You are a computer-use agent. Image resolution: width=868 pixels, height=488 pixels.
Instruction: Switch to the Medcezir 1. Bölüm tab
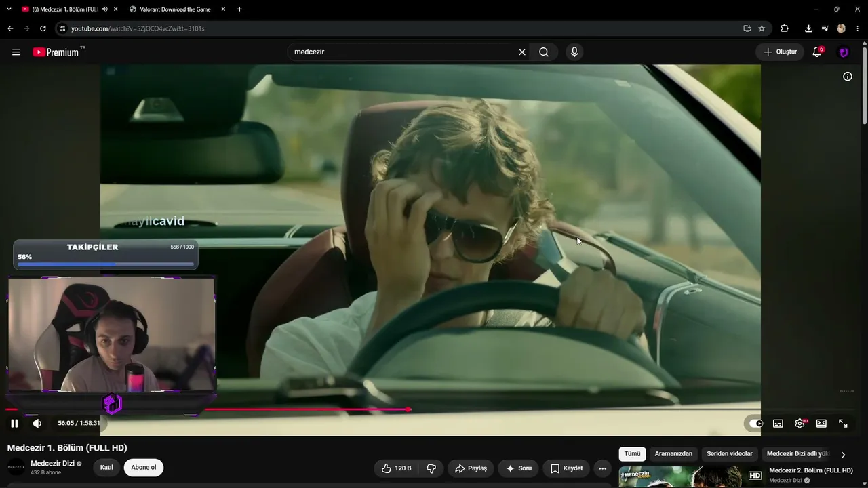65,9
